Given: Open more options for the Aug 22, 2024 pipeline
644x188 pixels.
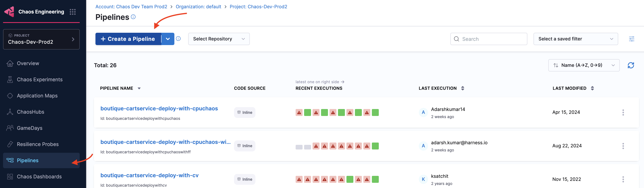Looking at the screenshot, I should (623, 146).
